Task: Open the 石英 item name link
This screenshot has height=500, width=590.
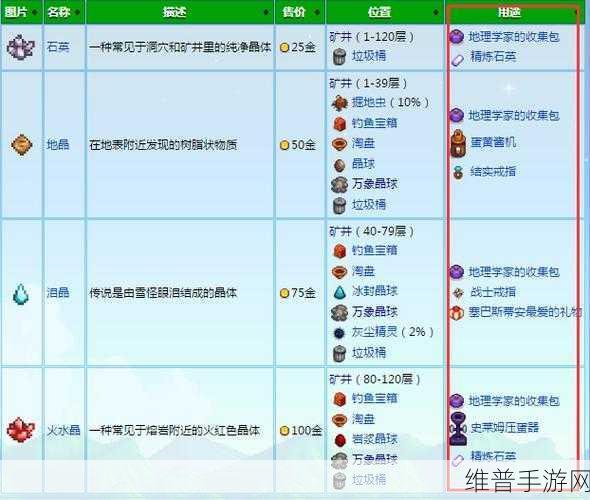Action: tap(58, 47)
